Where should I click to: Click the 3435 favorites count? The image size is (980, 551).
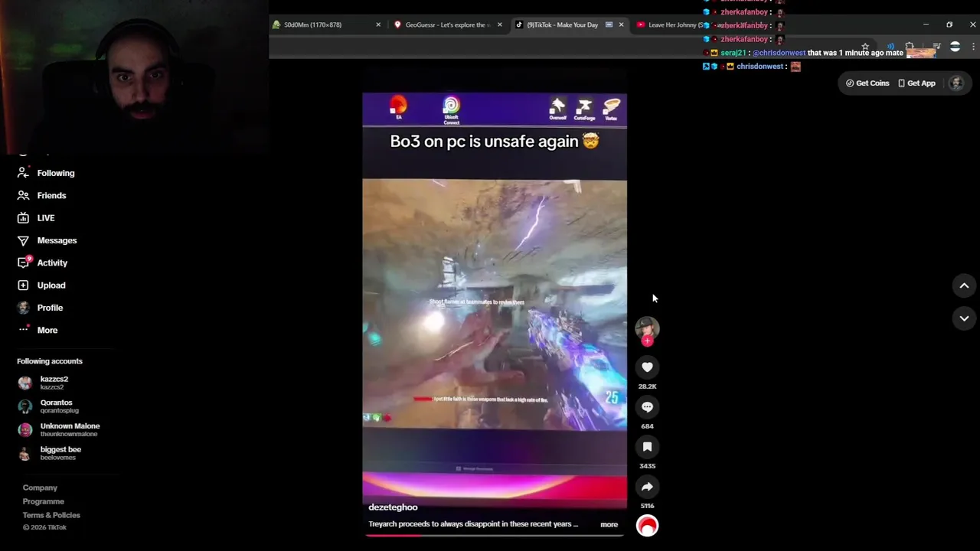pyautogui.click(x=647, y=466)
